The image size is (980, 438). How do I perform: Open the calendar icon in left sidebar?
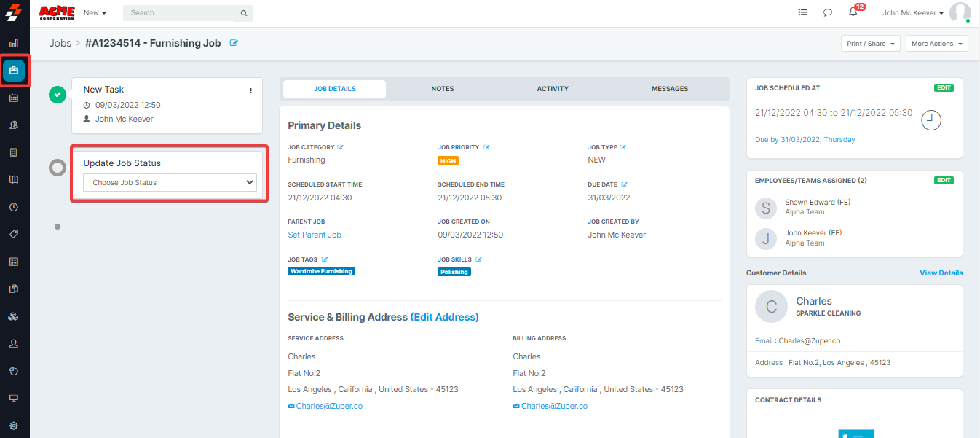click(14, 98)
